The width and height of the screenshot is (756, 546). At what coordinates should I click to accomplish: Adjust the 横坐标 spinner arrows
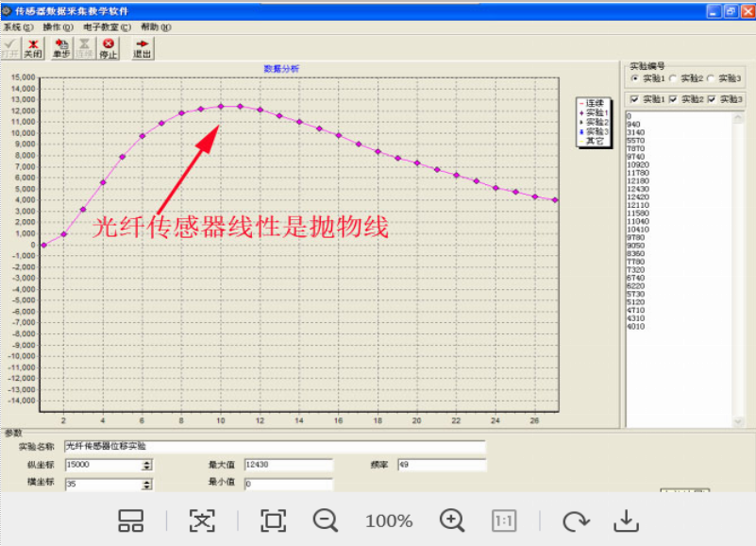click(147, 485)
